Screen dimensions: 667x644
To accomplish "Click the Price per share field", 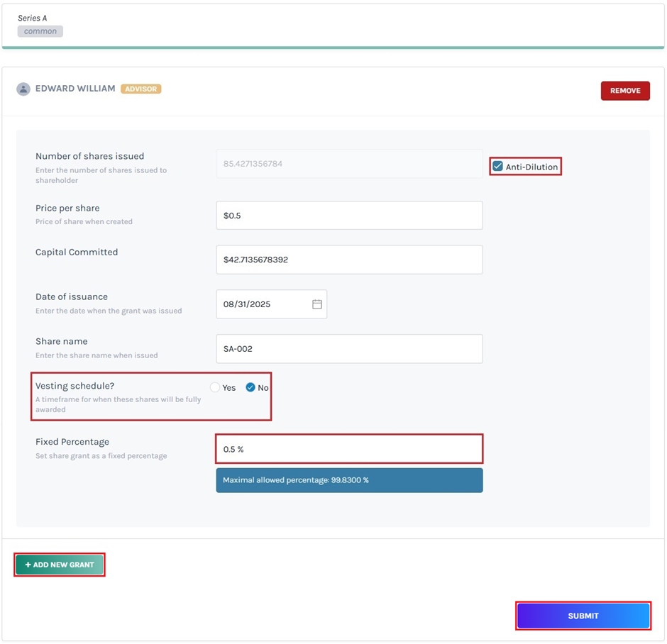I will coord(349,216).
